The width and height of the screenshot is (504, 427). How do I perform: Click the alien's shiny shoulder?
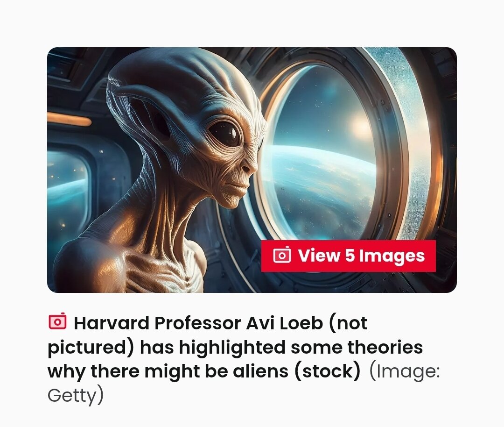(93, 264)
